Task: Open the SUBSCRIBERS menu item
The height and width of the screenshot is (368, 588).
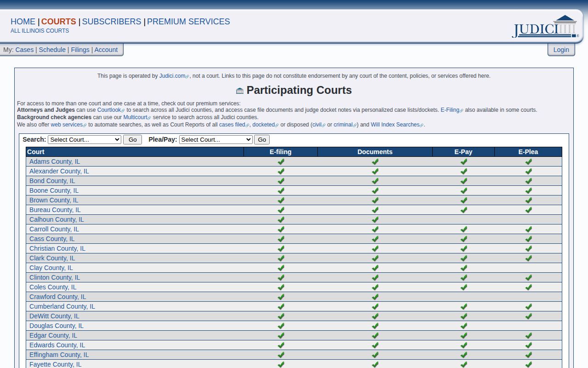Action: (x=112, y=22)
